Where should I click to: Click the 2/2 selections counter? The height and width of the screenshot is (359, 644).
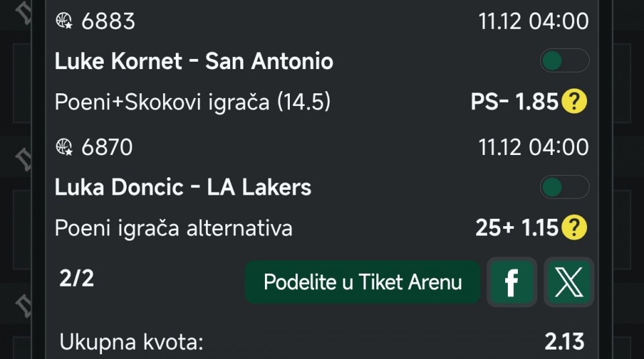(76, 278)
